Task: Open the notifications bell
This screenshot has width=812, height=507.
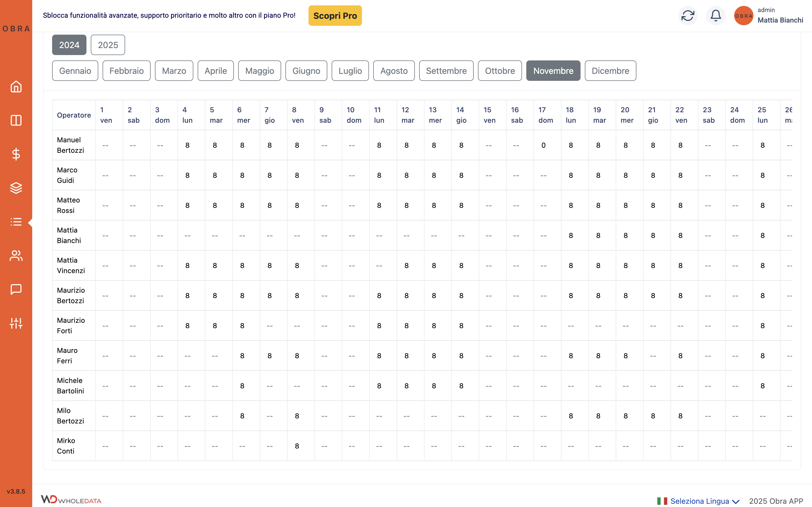Action: click(x=715, y=15)
